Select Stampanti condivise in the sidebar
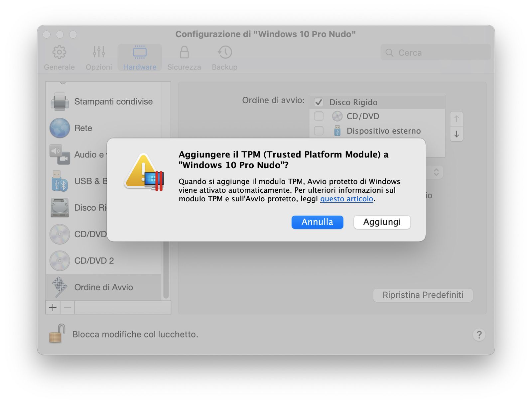The height and width of the screenshot is (404, 532). coord(103,102)
